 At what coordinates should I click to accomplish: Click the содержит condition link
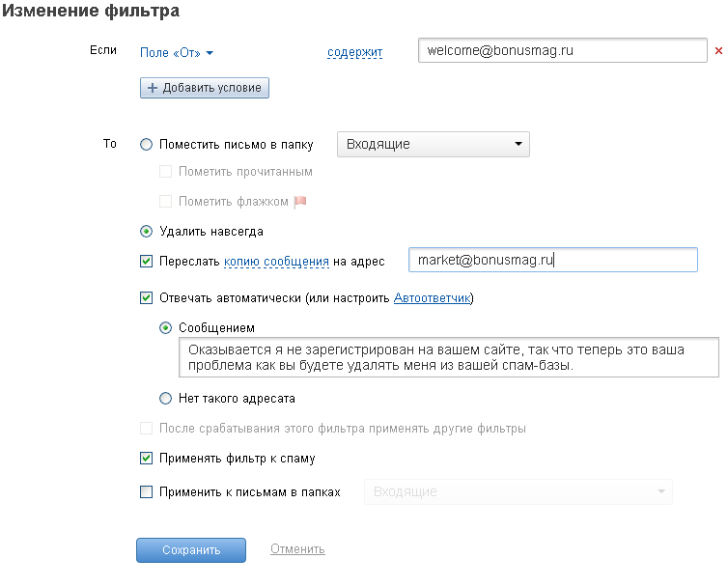pyautogui.click(x=354, y=52)
